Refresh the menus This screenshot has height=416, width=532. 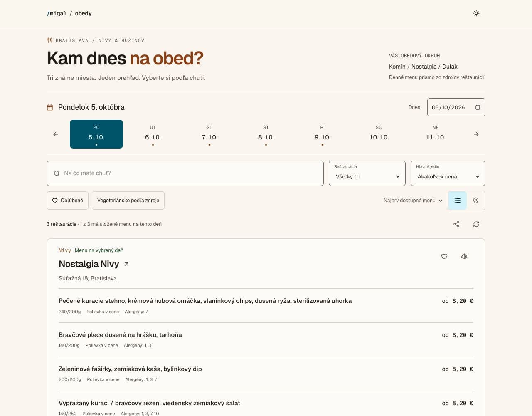pyautogui.click(x=476, y=224)
